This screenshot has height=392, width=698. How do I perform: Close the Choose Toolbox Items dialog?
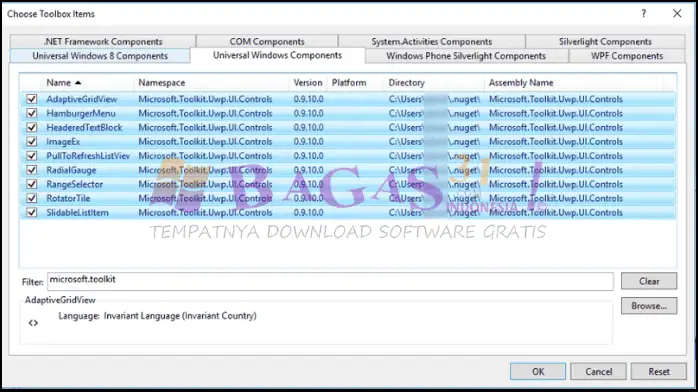(677, 13)
